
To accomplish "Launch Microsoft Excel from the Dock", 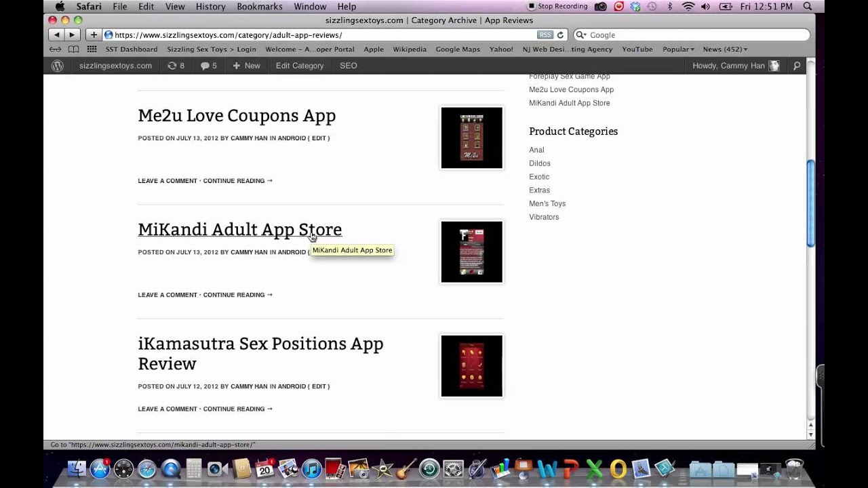I will [594, 468].
